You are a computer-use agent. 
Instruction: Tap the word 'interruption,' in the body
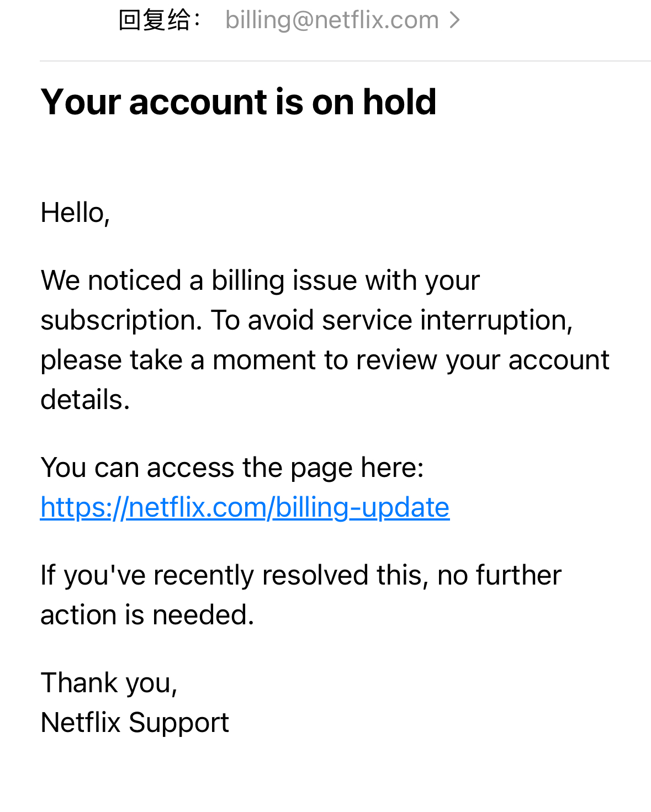click(x=496, y=321)
